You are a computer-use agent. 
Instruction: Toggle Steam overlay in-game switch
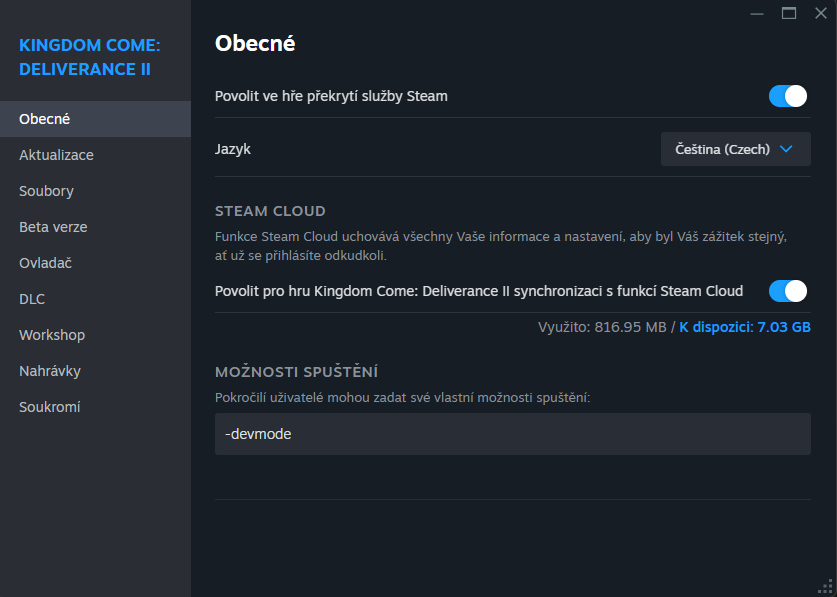787,96
